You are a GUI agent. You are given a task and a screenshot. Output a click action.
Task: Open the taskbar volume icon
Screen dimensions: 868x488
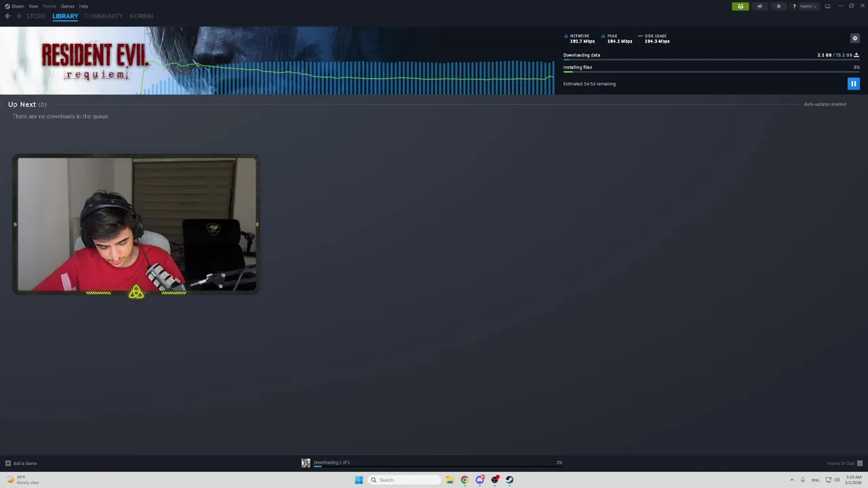tap(837, 480)
